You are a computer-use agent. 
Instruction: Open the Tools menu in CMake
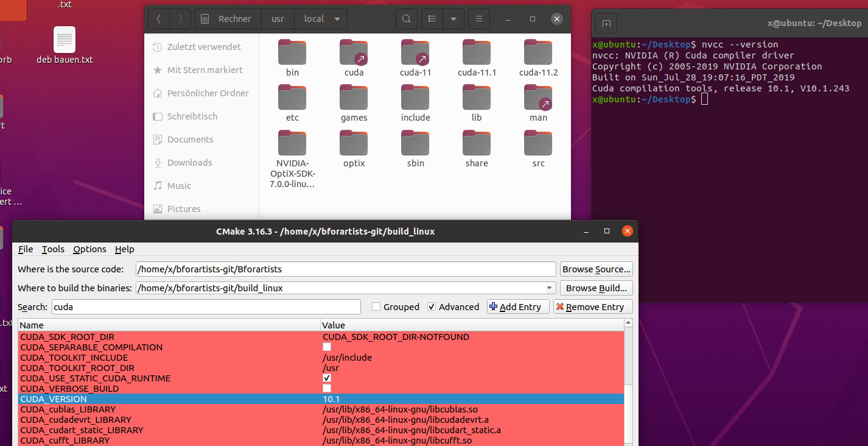(x=53, y=249)
